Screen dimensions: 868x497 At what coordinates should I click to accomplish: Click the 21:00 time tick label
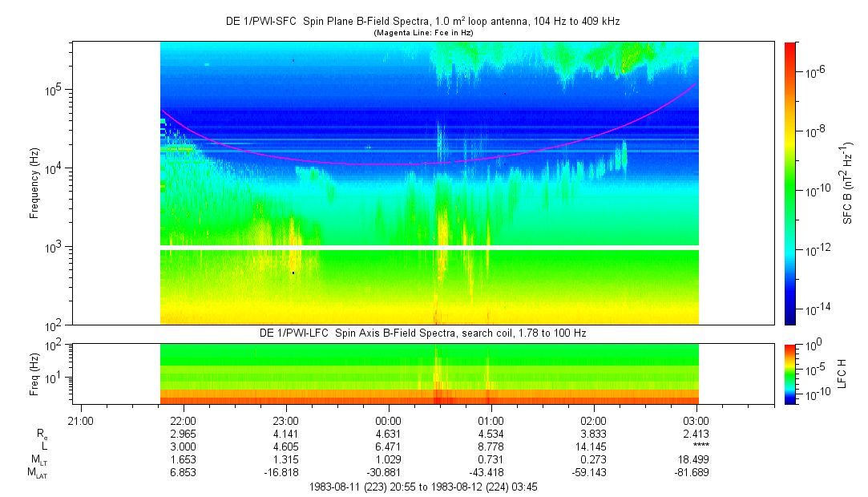click(x=81, y=420)
